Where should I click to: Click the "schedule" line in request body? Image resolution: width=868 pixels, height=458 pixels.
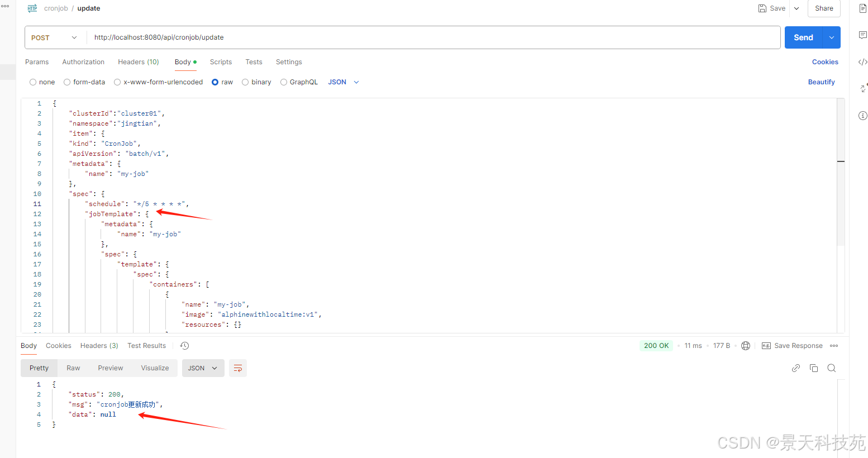coord(137,204)
